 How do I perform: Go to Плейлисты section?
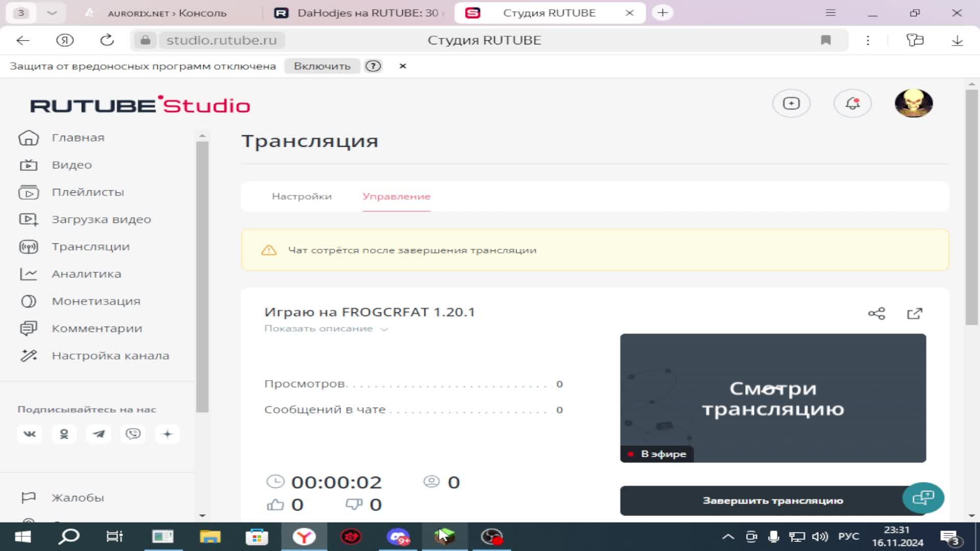88,192
